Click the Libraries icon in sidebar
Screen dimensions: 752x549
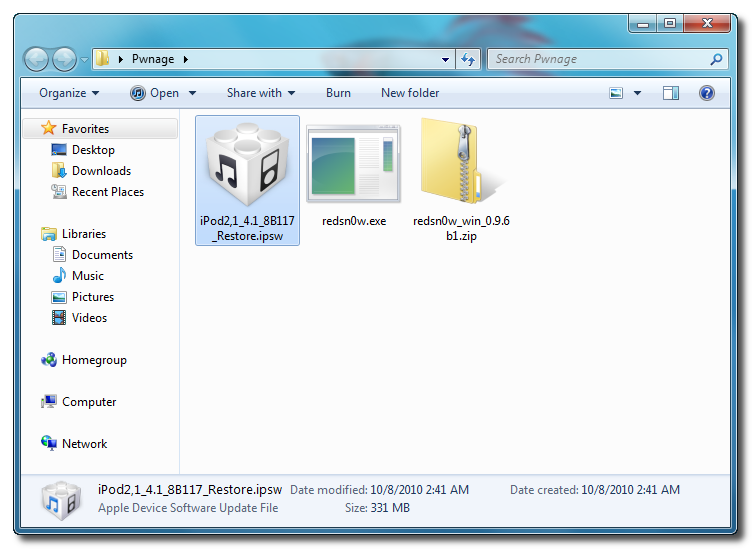point(48,234)
